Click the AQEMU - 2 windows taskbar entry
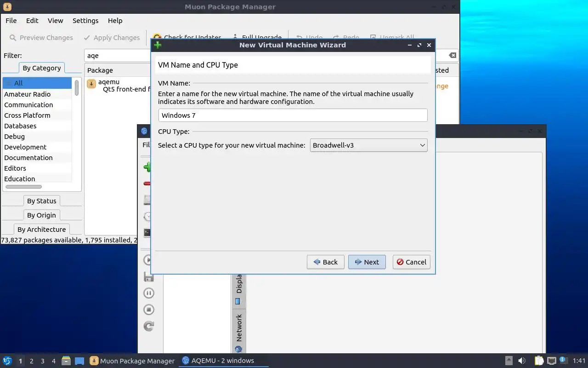This screenshot has width=588, height=368. pos(223,361)
